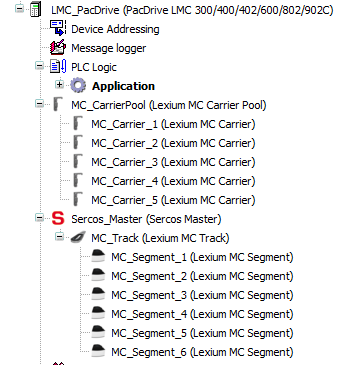Click the MC_Carrier_3 carrier icon
This screenshot has width=364, height=365.
[x=78, y=162]
